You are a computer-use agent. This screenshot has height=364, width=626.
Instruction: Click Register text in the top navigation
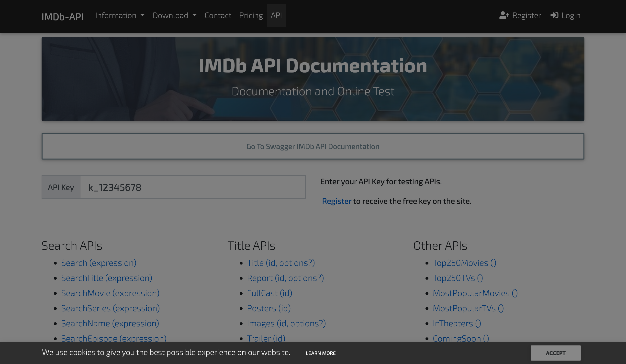click(x=526, y=15)
